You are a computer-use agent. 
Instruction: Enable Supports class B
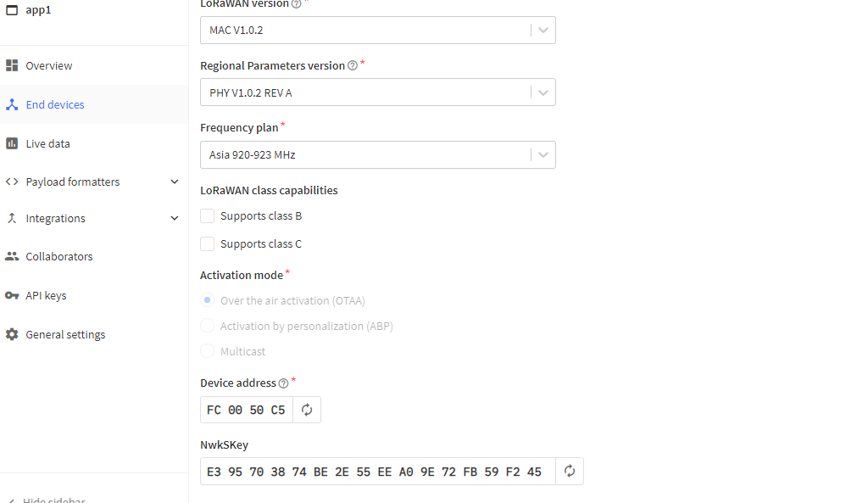point(207,215)
